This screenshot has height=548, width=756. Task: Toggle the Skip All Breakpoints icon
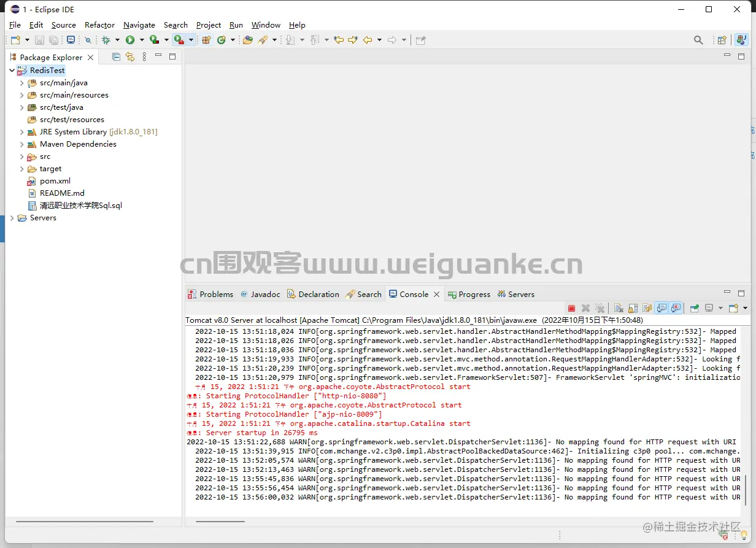pos(88,40)
